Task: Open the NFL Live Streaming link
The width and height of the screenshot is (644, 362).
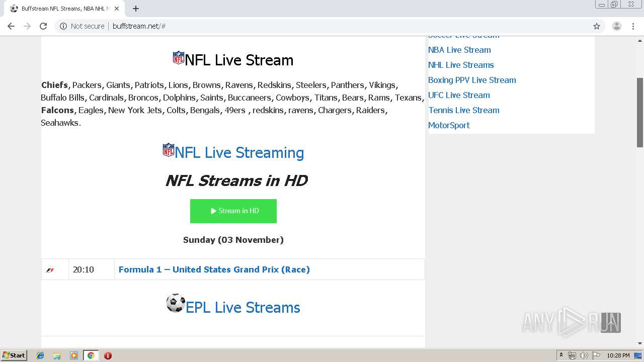Action: point(239,152)
